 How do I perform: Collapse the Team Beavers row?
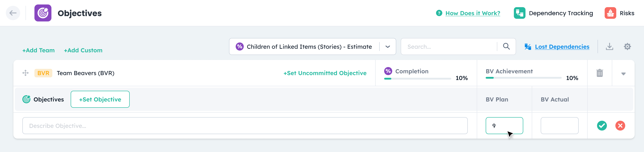tap(623, 74)
